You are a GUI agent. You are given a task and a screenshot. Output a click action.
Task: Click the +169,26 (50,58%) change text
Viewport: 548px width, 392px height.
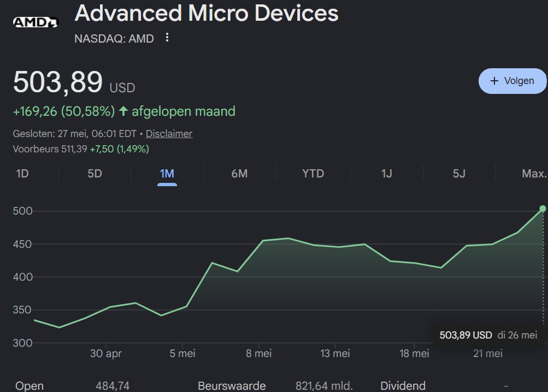pyautogui.click(x=63, y=111)
